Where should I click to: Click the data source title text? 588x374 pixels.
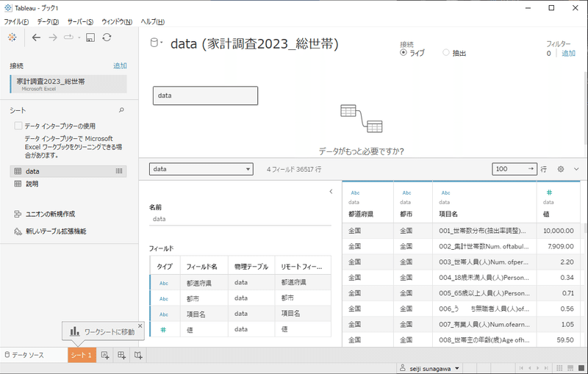pos(254,44)
